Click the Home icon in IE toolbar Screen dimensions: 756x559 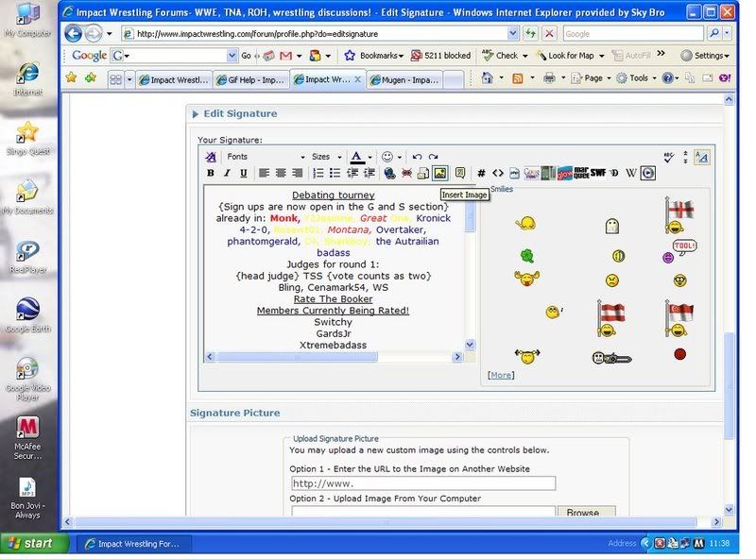click(487, 78)
